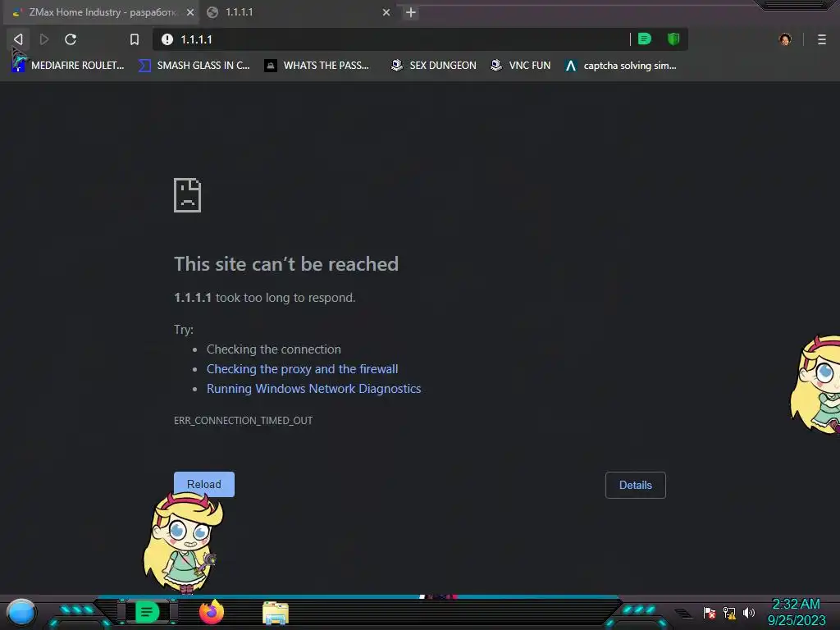Open the browser hamburger menu
Screen dimensions: 840x630
pyautogui.click(x=822, y=39)
